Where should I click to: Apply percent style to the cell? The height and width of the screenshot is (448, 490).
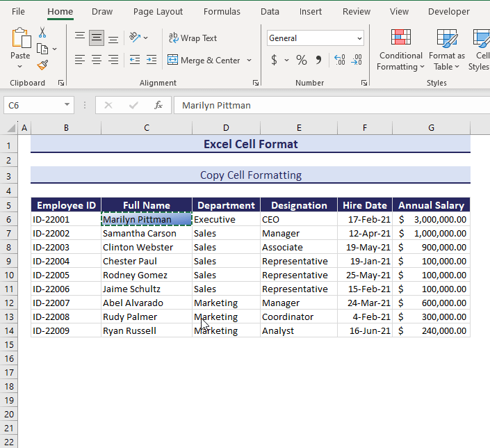click(x=301, y=61)
